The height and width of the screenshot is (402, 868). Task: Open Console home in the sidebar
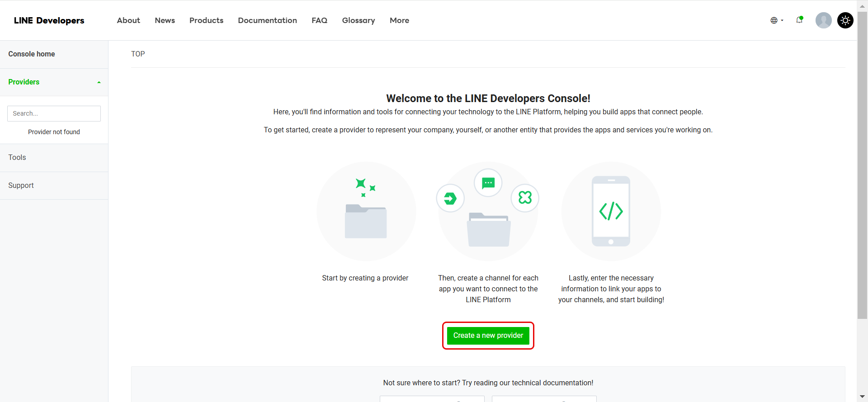(x=32, y=54)
